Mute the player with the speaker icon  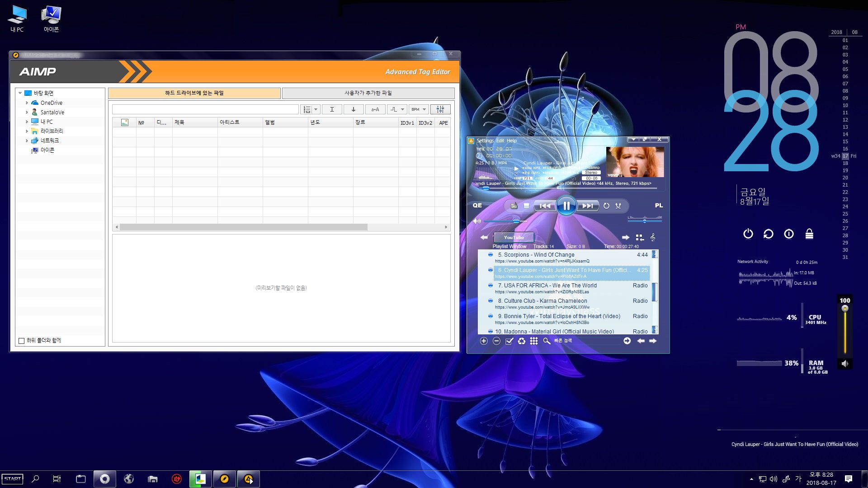476,221
